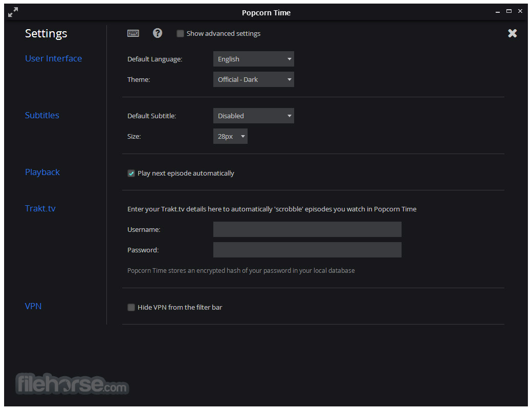
Task: Select the Trakt.tv section heading
Action: click(x=40, y=208)
